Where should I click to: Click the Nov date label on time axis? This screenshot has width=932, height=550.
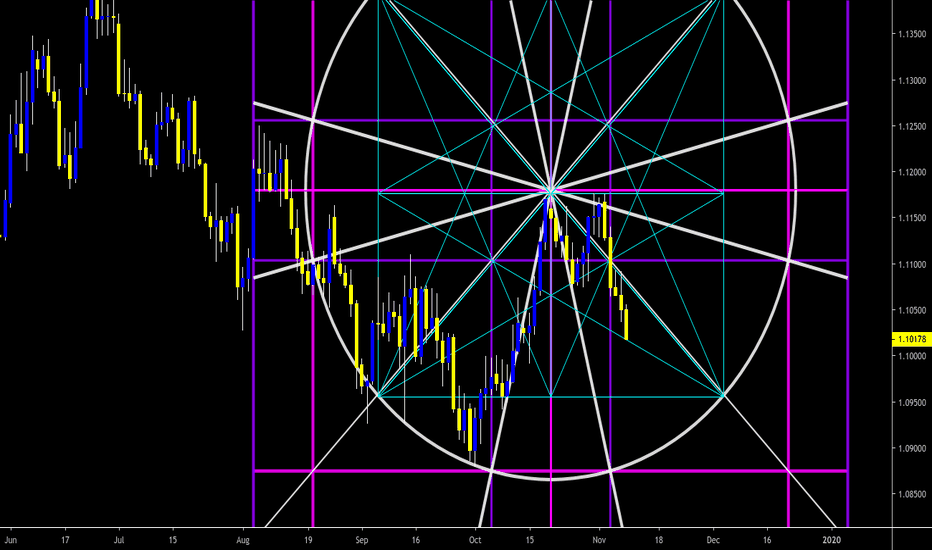(x=599, y=540)
